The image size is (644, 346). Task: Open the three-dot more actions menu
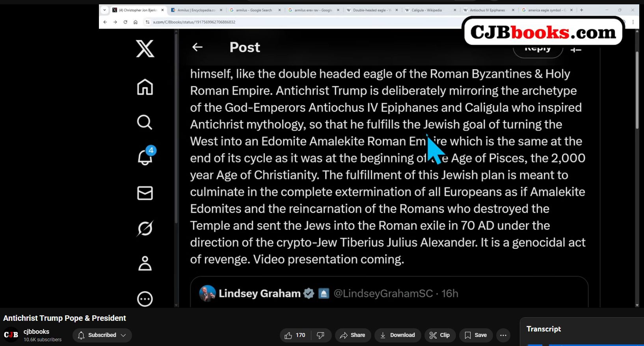point(503,335)
